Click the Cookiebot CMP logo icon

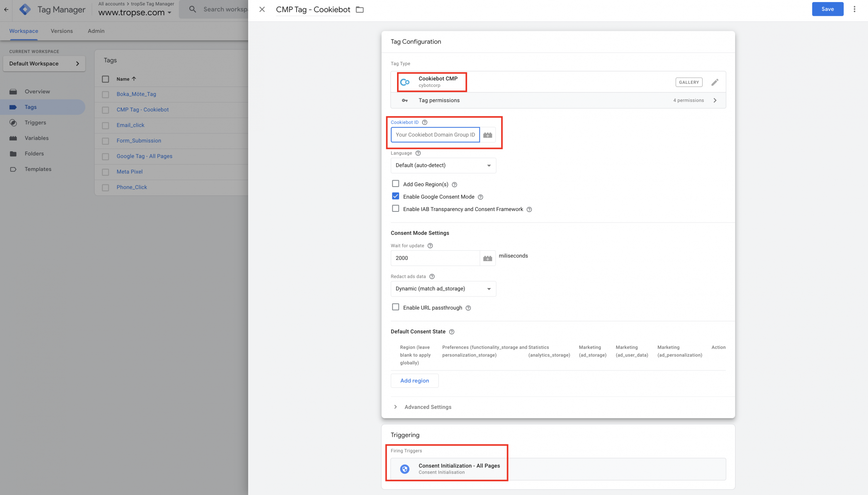pyautogui.click(x=405, y=82)
